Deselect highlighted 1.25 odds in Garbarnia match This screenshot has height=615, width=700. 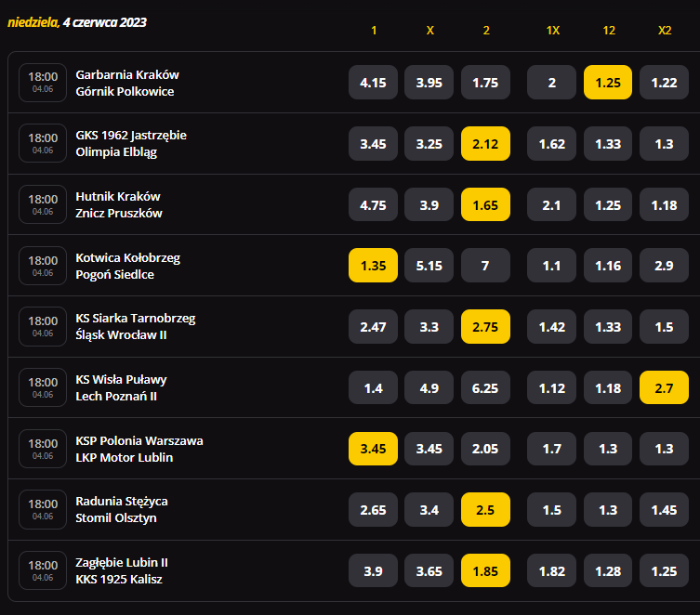pyautogui.click(x=608, y=83)
